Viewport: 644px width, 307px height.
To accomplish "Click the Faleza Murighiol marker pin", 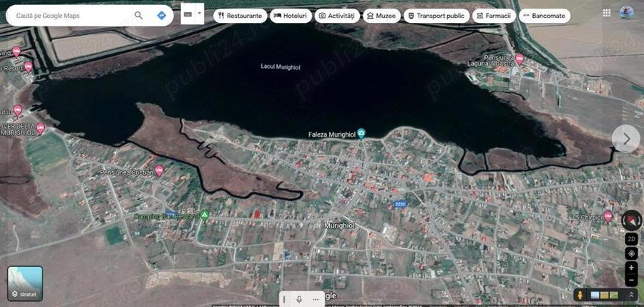I will point(361,133).
